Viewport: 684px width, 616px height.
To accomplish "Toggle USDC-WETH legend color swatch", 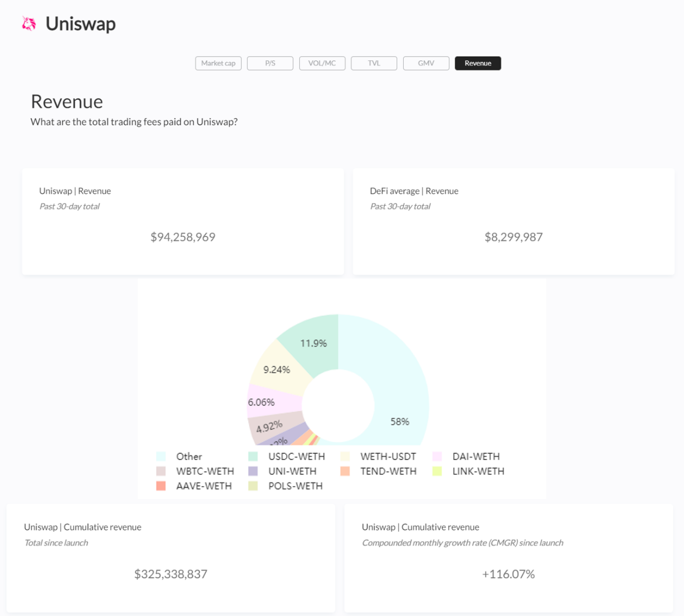I will (253, 457).
